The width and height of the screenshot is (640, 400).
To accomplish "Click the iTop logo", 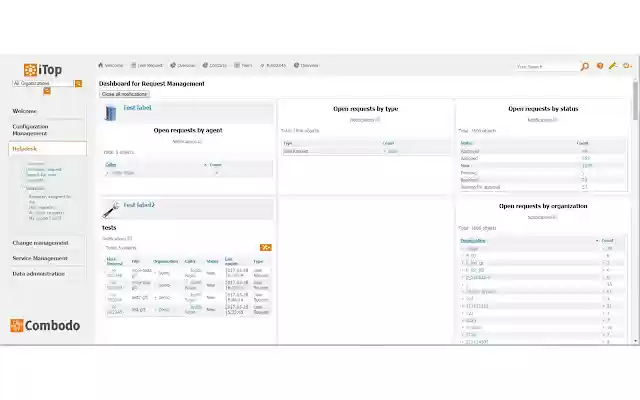I will click(x=43, y=70).
